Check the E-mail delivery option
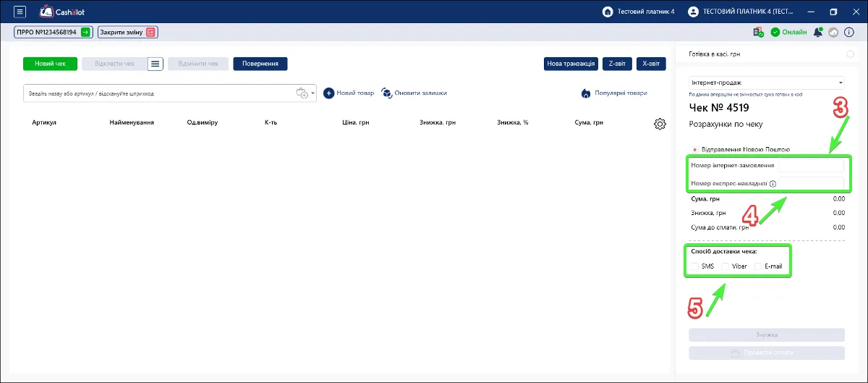 pos(758,266)
